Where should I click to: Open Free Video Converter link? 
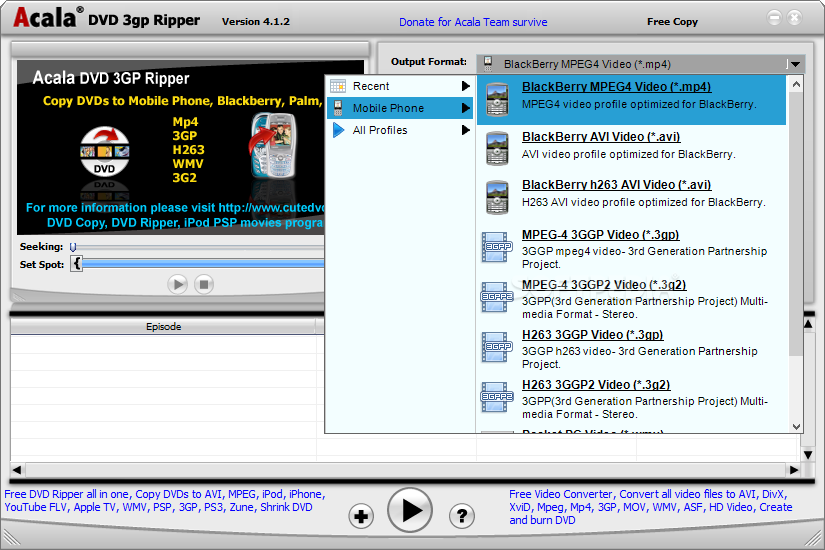click(x=651, y=507)
